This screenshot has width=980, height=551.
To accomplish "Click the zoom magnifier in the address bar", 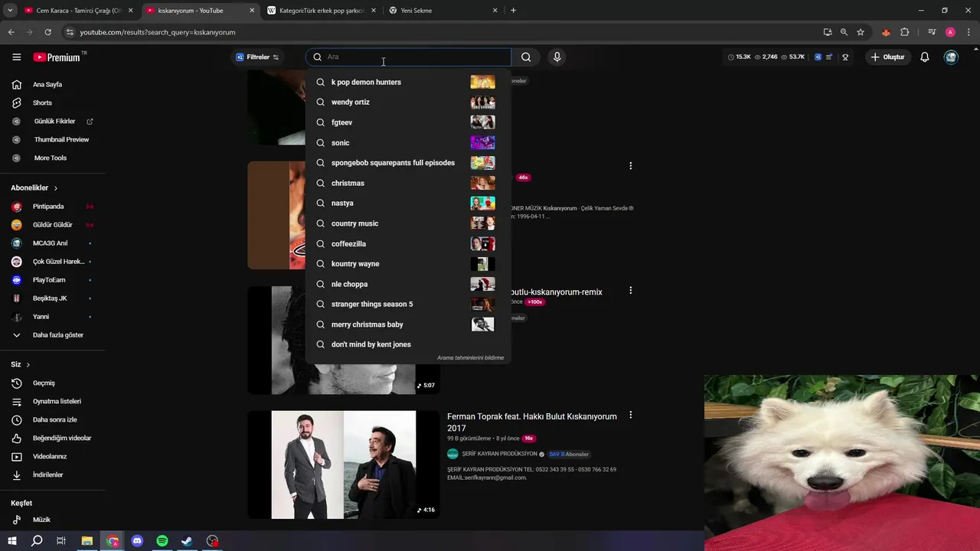I will (844, 32).
